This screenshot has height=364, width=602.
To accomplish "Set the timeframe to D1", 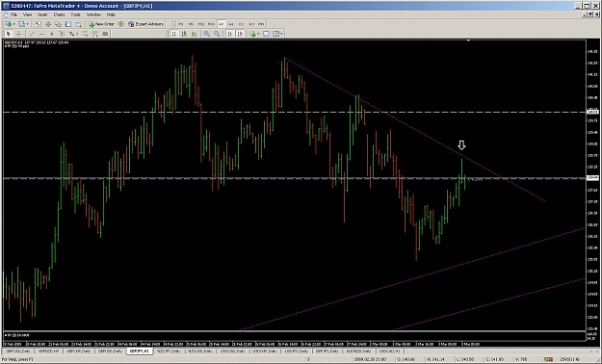I will pyautogui.click(x=241, y=24).
